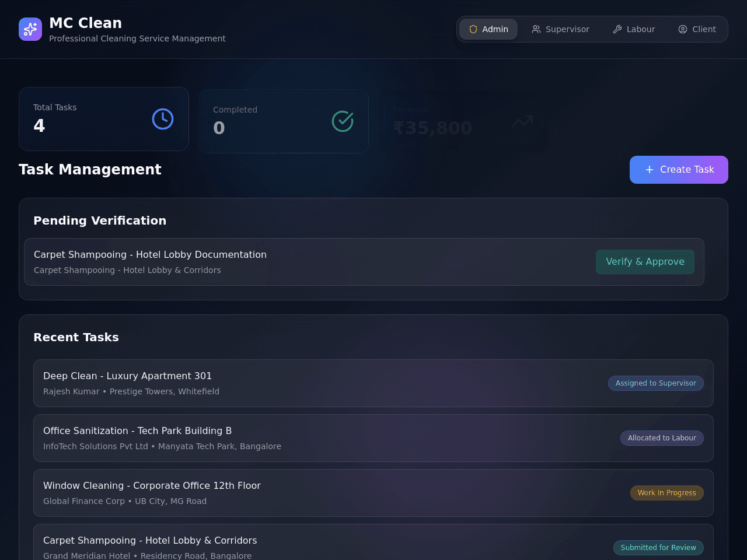
Task: Click Grand Meridian Hotel • Residency Road text
Action: [x=147, y=556]
